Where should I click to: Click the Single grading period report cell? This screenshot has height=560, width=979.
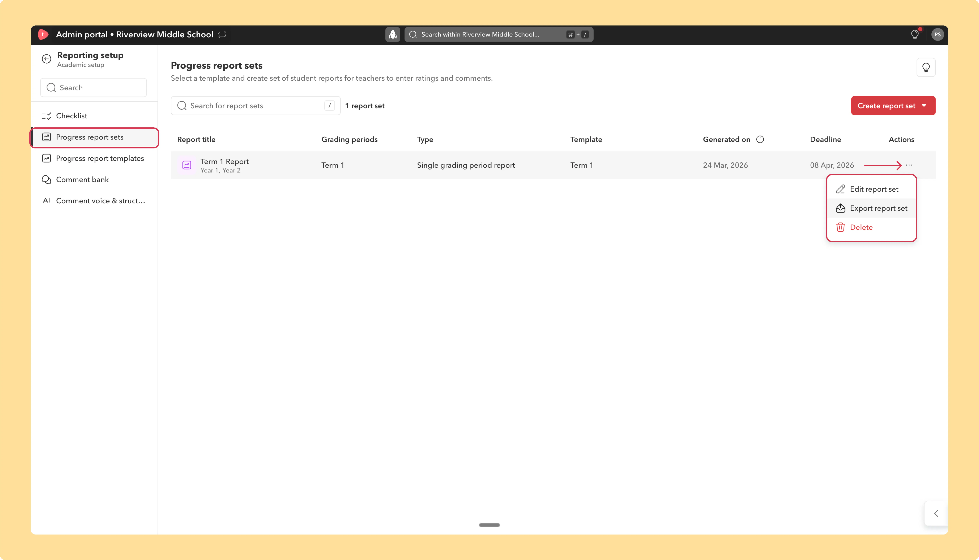466,165
